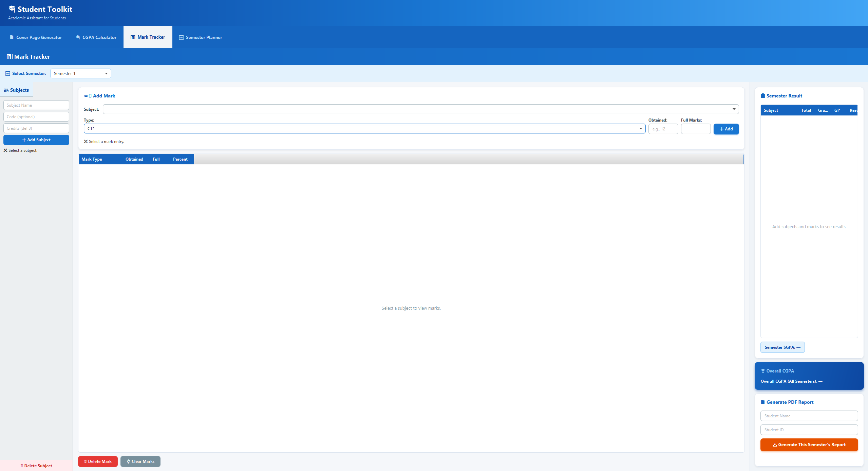Click the red Delete Mark button
Image resolution: width=868 pixels, height=471 pixels.
tap(98, 461)
